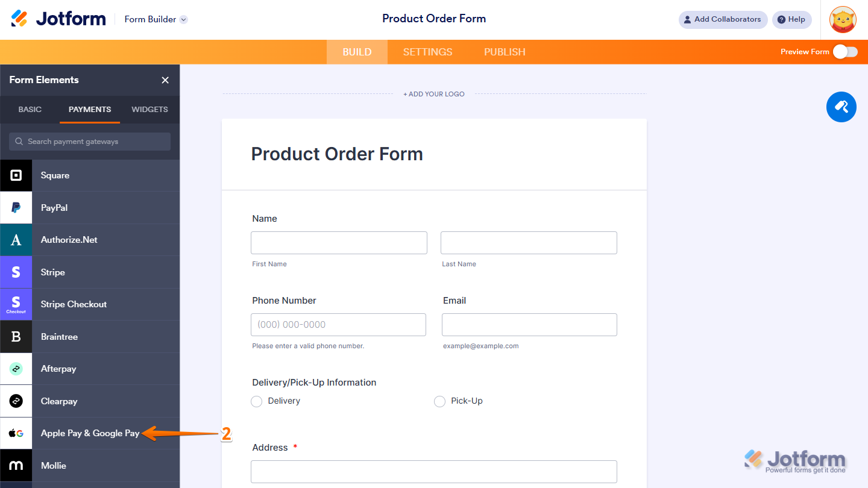Click the Afterpay icon
868x488 pixels.
(16, 369)
